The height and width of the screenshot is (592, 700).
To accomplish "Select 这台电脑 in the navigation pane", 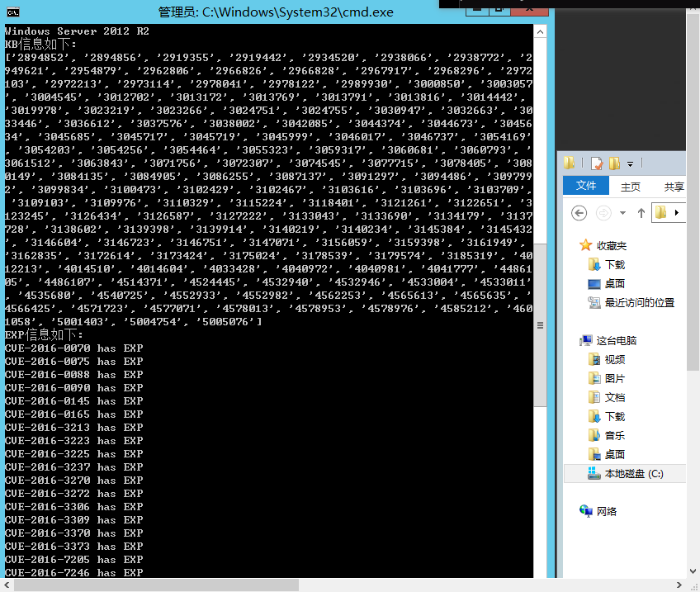I will (608, 341).
